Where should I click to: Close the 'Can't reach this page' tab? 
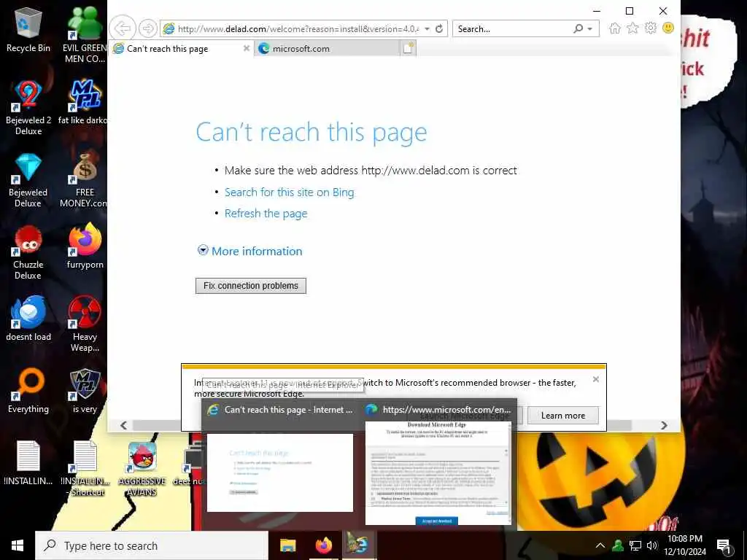point(247,48)
